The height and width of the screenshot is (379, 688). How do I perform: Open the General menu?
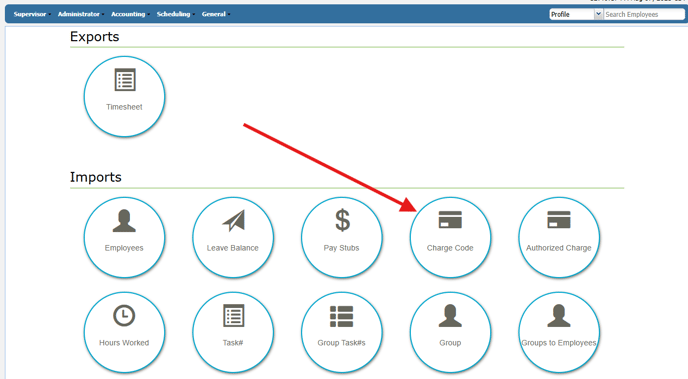click(216, 14)
